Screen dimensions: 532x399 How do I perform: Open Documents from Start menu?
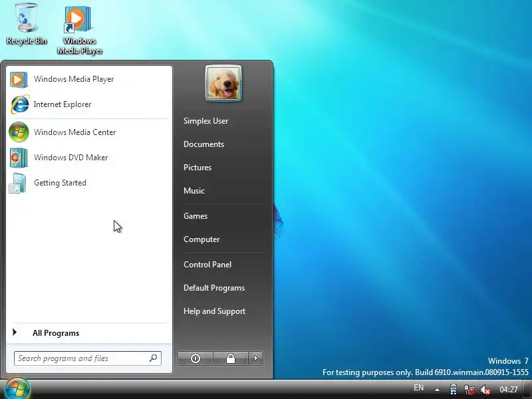click(203, 144)
